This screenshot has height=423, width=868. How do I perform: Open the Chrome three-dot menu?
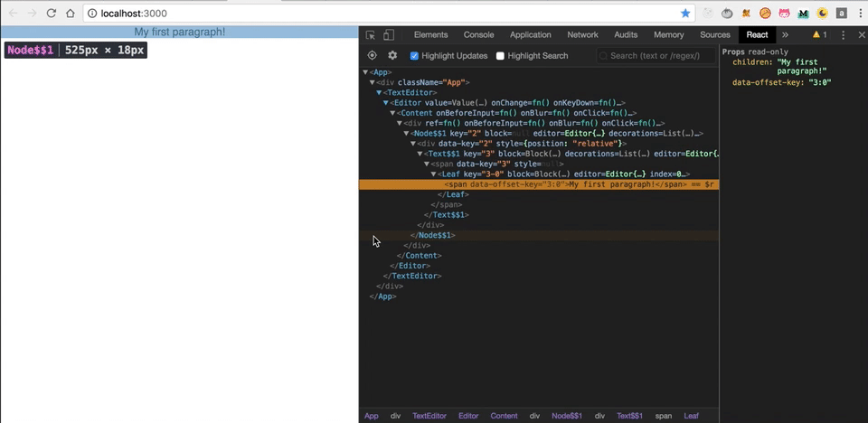[859, 14]
